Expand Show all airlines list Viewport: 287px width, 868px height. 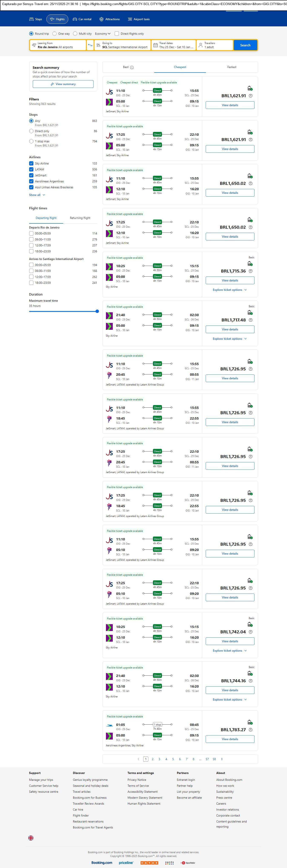pos(37,195)
